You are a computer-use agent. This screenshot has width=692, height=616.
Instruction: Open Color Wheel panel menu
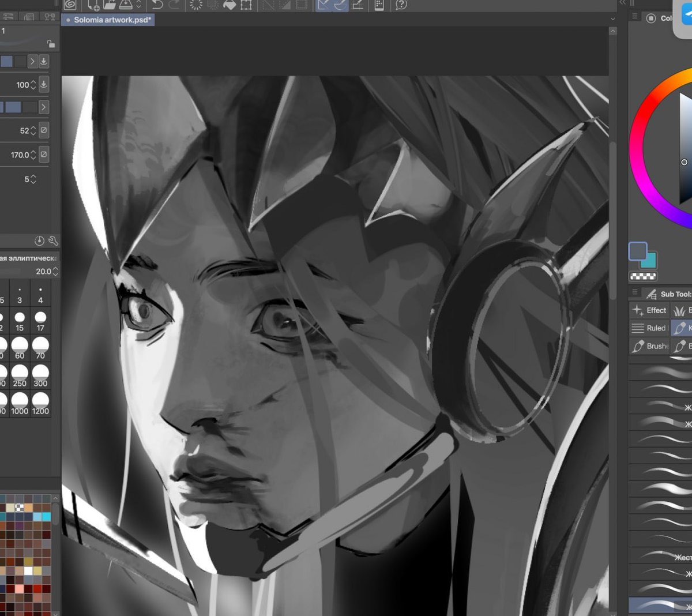635,16
